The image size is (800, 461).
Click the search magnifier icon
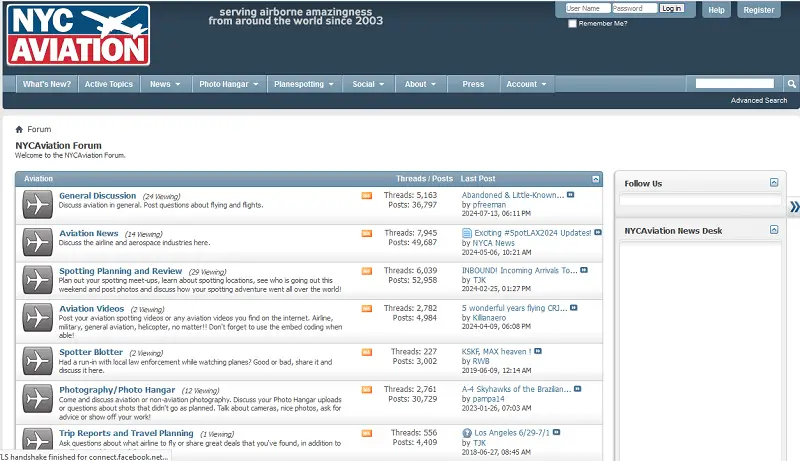click(x=791, y=84)
